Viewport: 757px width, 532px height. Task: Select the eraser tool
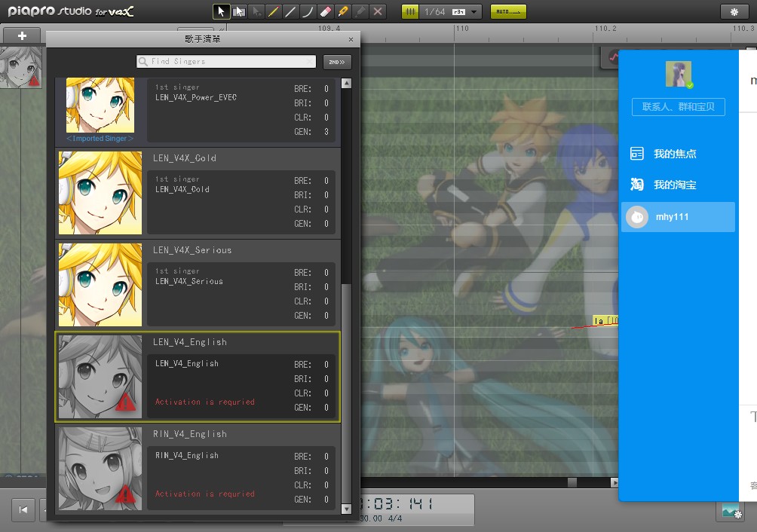326,11
